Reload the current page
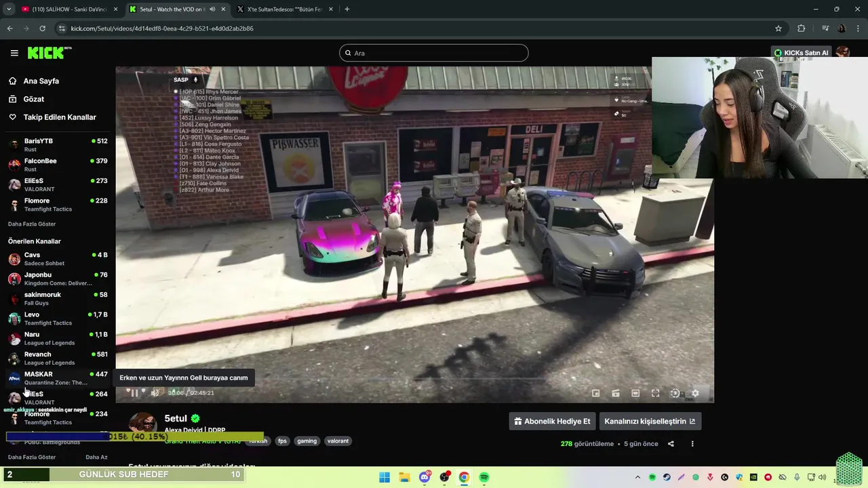The image size is (868, 488). click(42, 28)
